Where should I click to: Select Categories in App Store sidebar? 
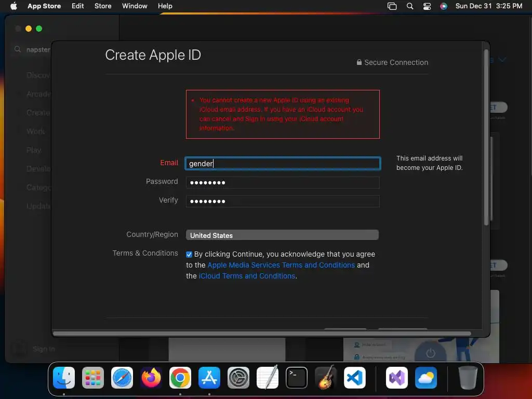coord(38,187)
